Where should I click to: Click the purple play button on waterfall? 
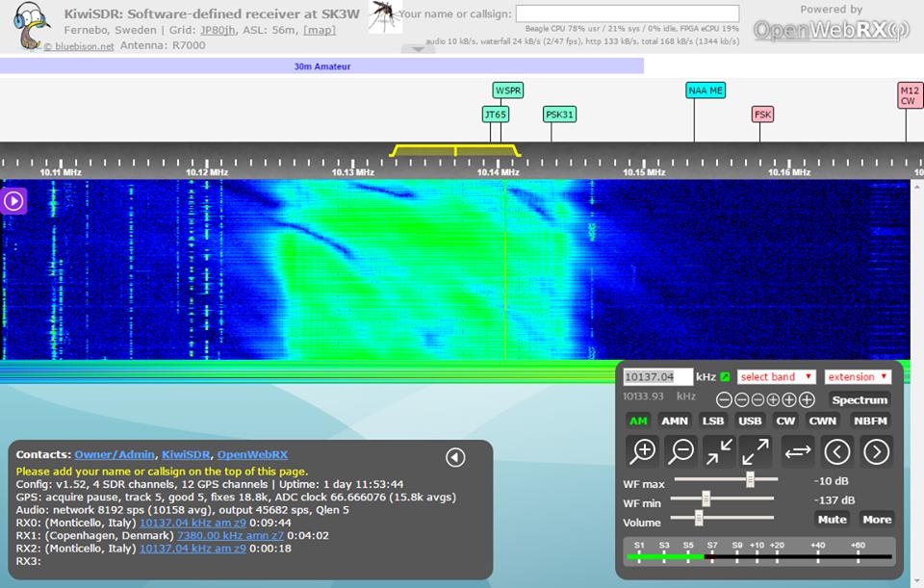(13, 200)
